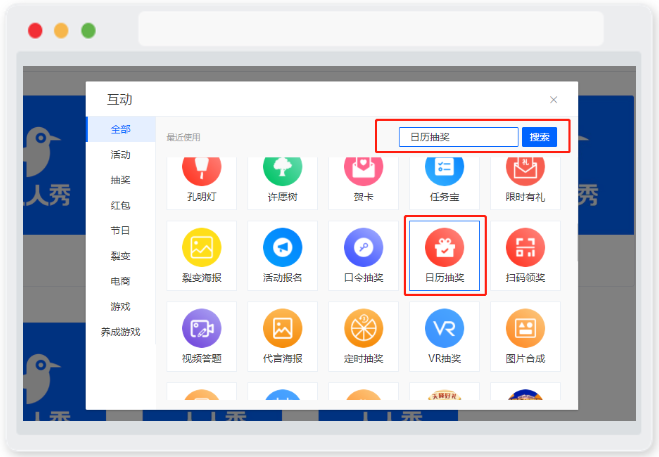Open the 养成游戏 category
Screen dimensions: 659x457
pos(121,332)
